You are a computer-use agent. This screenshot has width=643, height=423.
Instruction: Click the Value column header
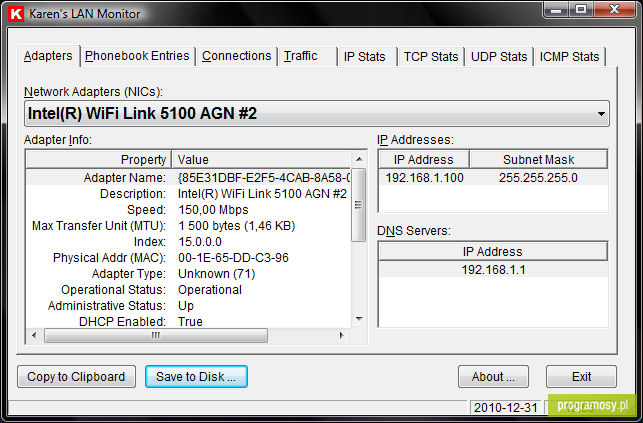[x=261, y=159]
